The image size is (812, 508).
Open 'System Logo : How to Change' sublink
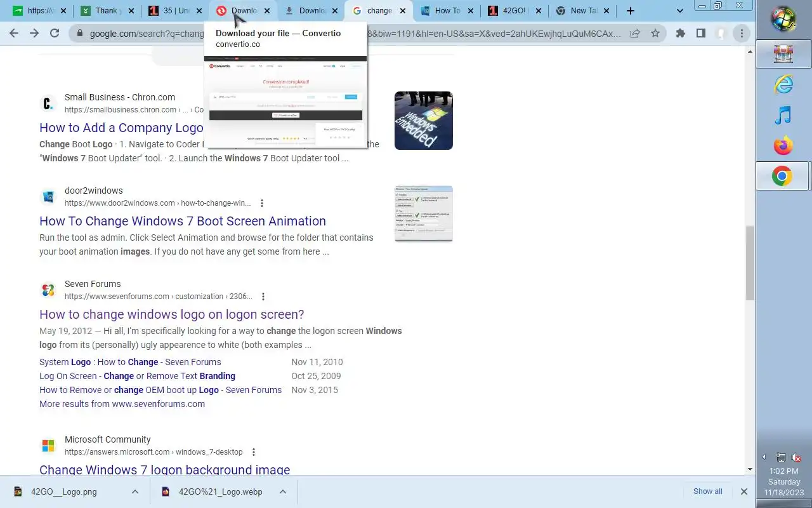point(130,362)
